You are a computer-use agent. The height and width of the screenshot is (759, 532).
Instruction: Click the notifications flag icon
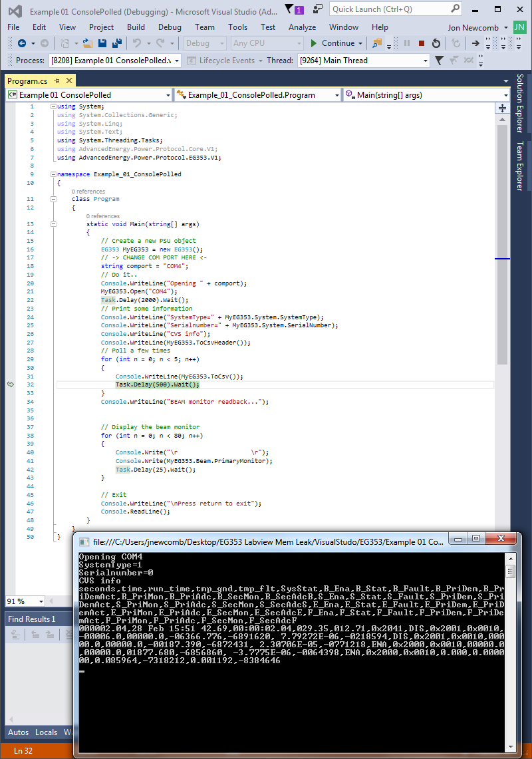[x=289, y=9]
